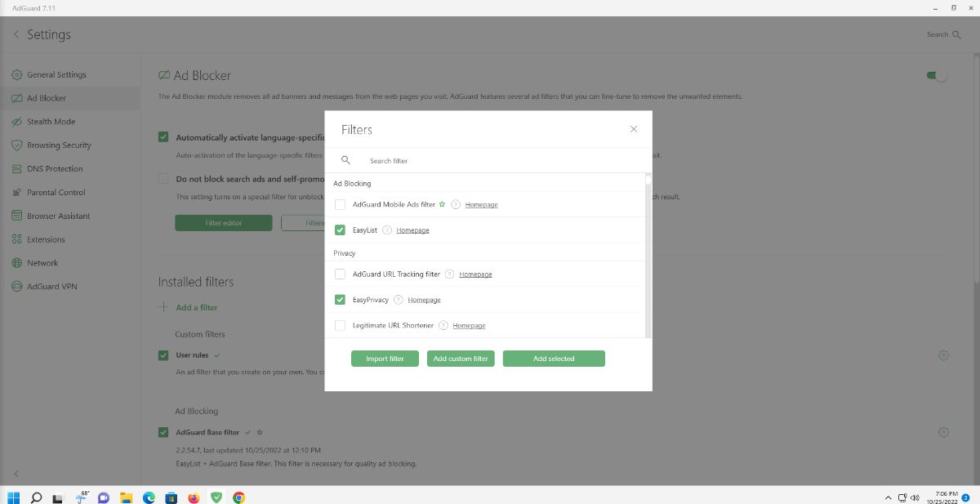
Task: Open the Homepage link for EasyPrivacy
Action: (424, 299)
